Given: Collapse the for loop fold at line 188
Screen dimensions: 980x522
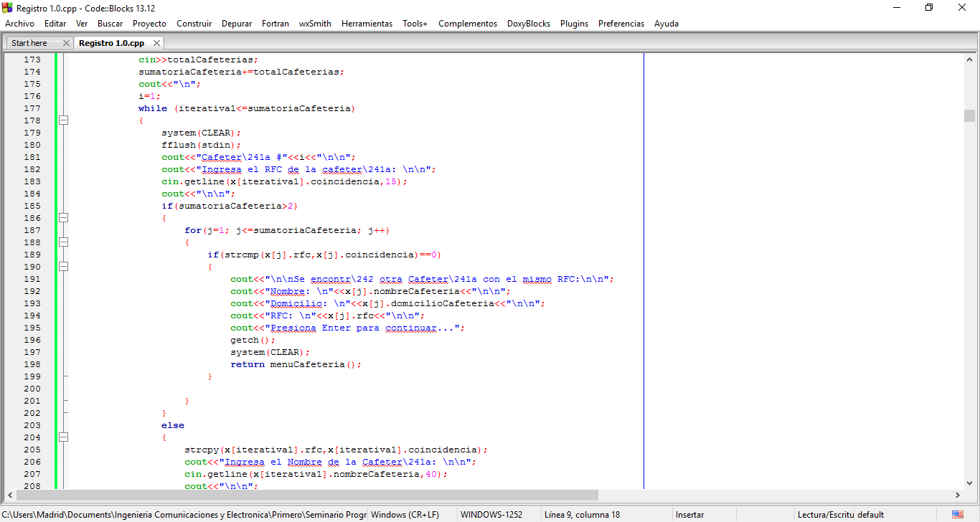Looking at the screenshot, I should [63, 242].
